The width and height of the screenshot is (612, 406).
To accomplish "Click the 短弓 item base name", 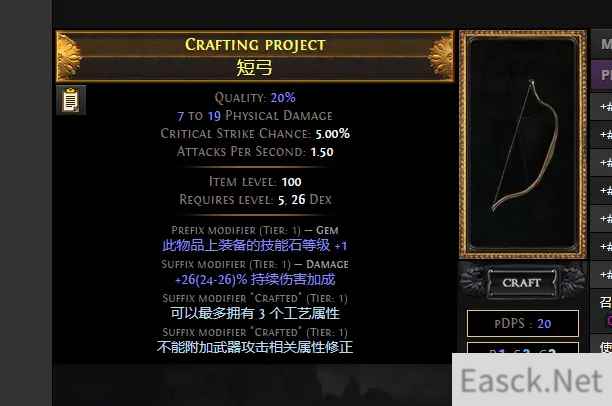I will tap(254, 68).
